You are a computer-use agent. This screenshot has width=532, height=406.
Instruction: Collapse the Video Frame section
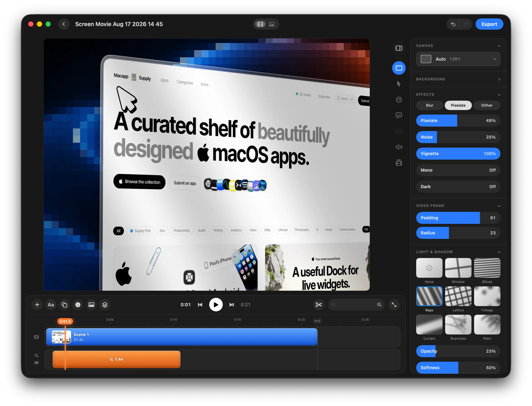(499, 206)
